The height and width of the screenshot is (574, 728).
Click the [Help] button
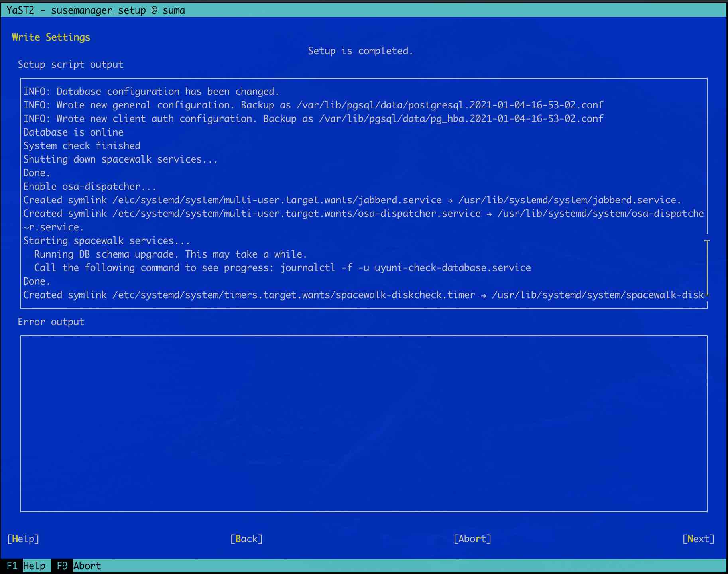(x=23, y=539)
